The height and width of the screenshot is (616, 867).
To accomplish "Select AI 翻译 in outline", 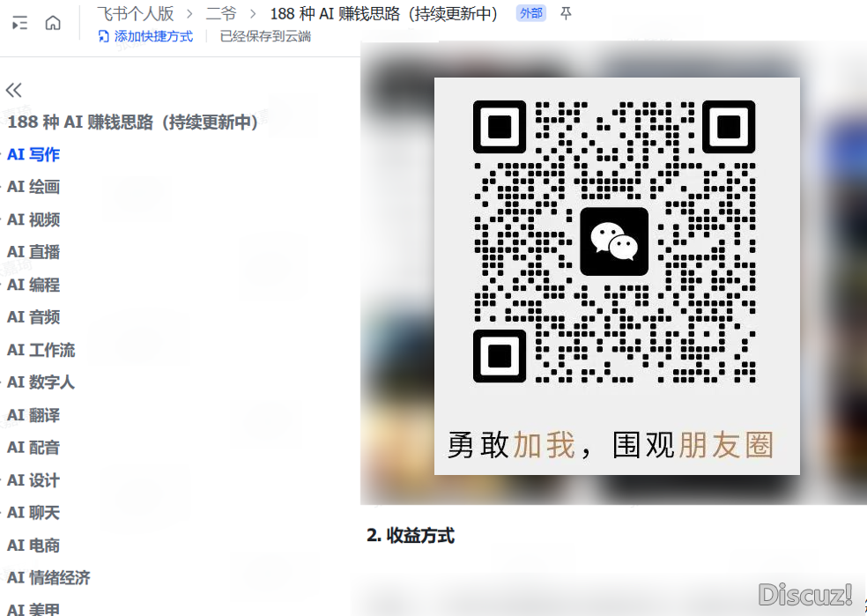I will pyautogui.click(x=33, y=415).
